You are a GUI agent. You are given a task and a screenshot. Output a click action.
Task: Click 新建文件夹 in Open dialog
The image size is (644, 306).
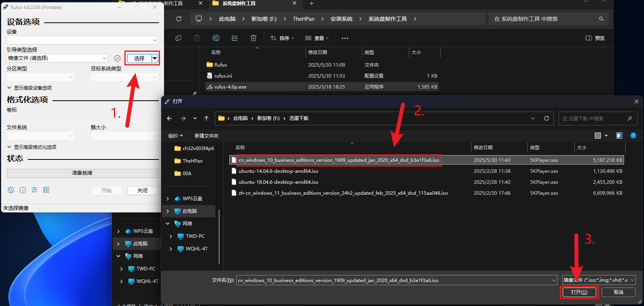(207, 136)
